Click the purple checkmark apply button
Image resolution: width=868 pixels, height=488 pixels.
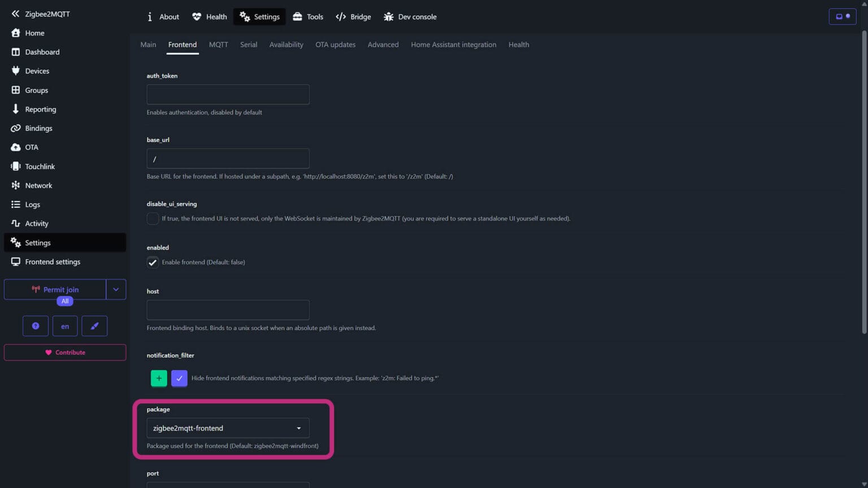[179, 378]
